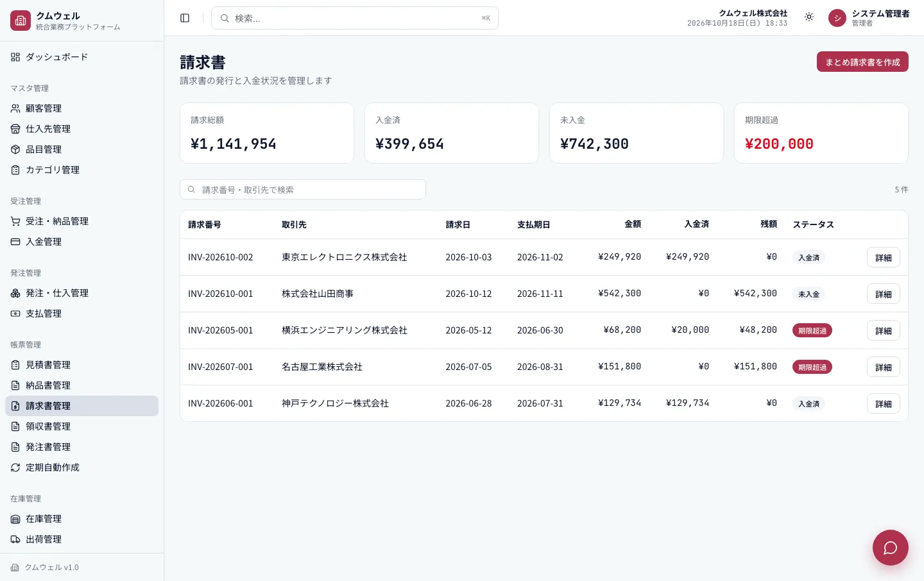Toggle the sidebar collapse icon
Viewport: 924px width, 581px height.
coord(185,18)
